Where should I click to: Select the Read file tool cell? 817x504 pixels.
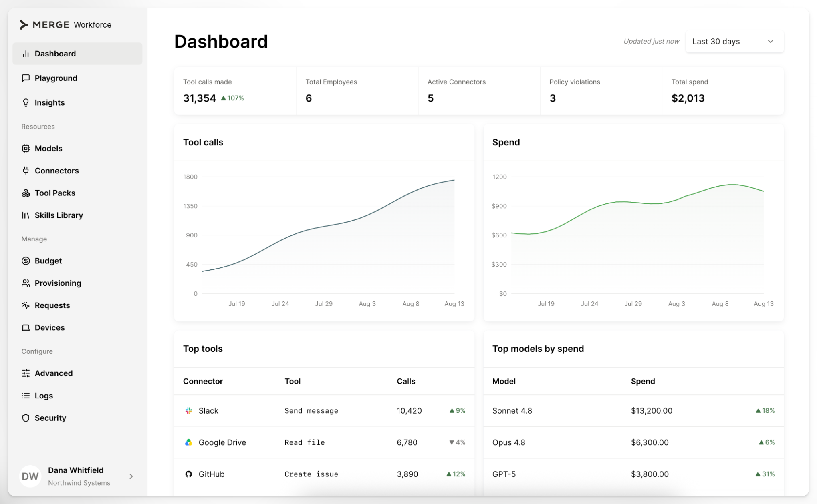click(305, 442)
